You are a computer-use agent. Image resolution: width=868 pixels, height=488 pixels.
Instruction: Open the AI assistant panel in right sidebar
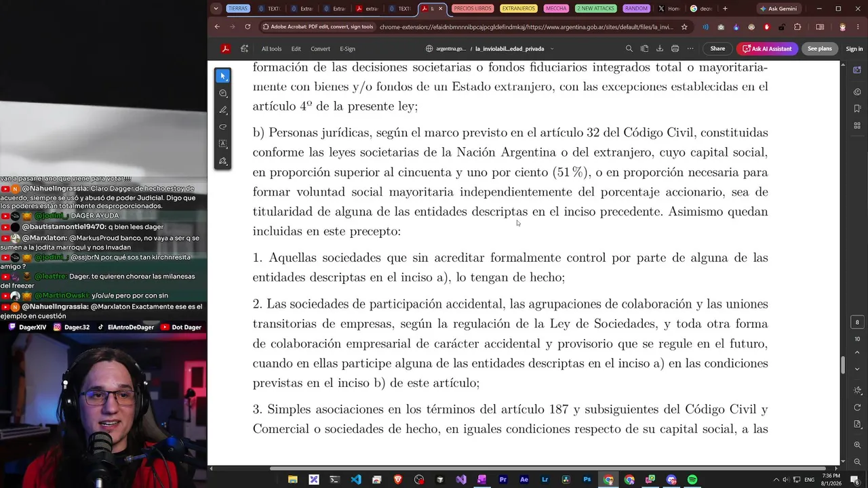(x=857, y=70)
